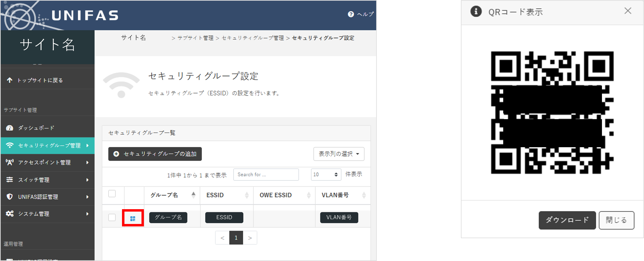Viewport: 644px width, 261px height.
Task: Expand システム管理 submenu arrow
Action: (88, 214)
